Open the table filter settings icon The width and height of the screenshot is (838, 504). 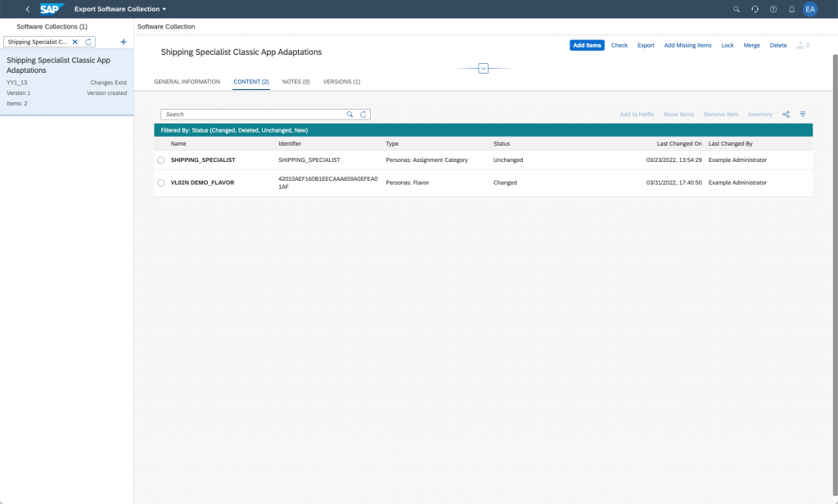coord(803,115)
